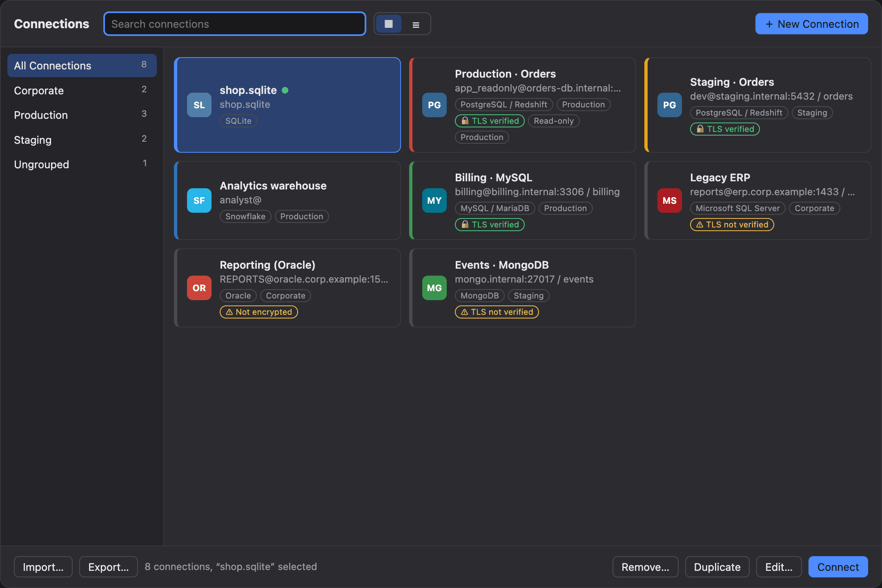Focus the Search connections field

point(235,24)
